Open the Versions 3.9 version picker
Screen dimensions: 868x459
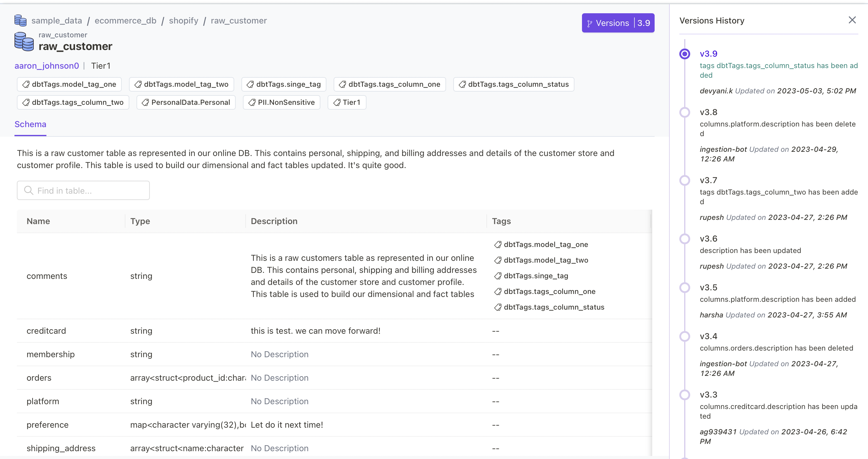click(x=618, y=23)
